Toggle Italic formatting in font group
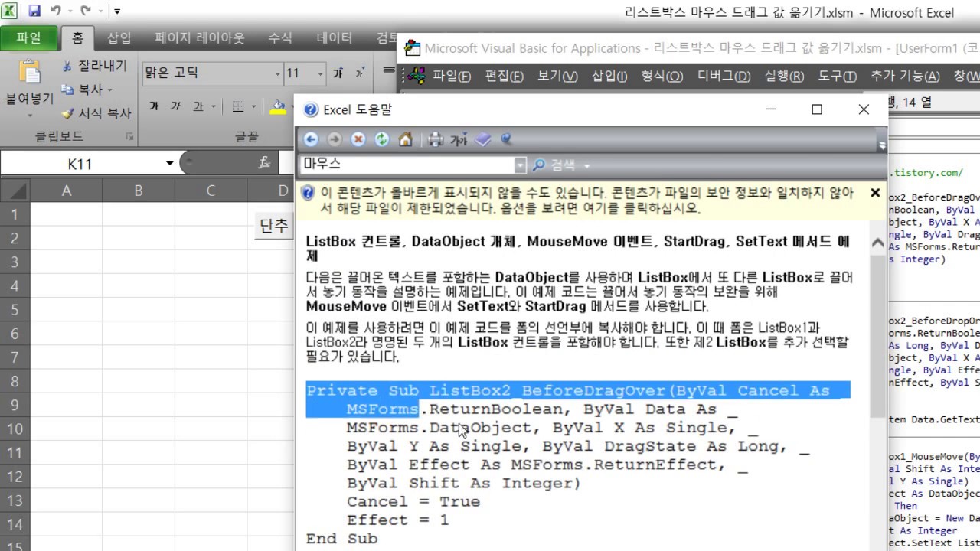980x551 pixels. (176, 106)
